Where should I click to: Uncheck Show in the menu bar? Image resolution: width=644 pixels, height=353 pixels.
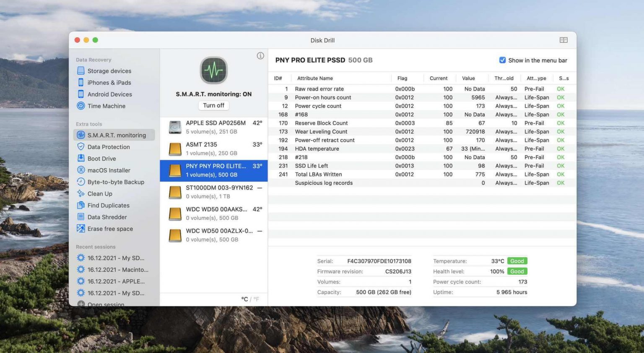(502, 60)
